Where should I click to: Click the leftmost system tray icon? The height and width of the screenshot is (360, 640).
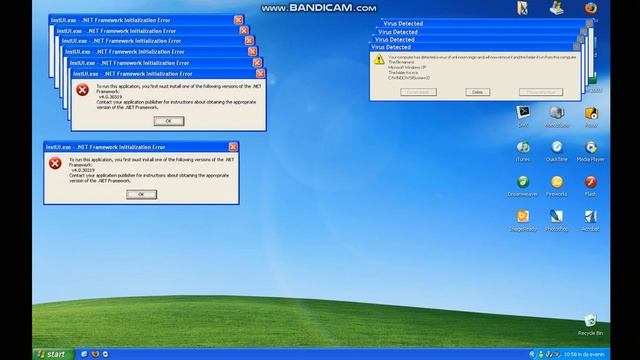[x=532, y=354]
